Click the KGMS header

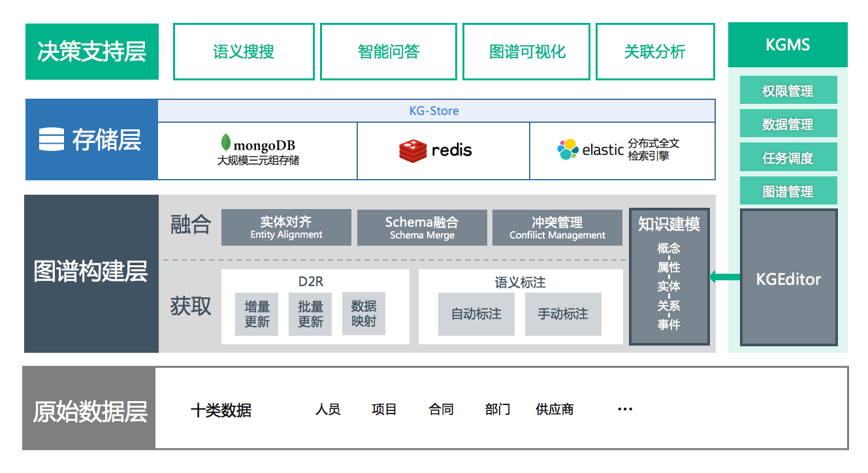point(788,44)
